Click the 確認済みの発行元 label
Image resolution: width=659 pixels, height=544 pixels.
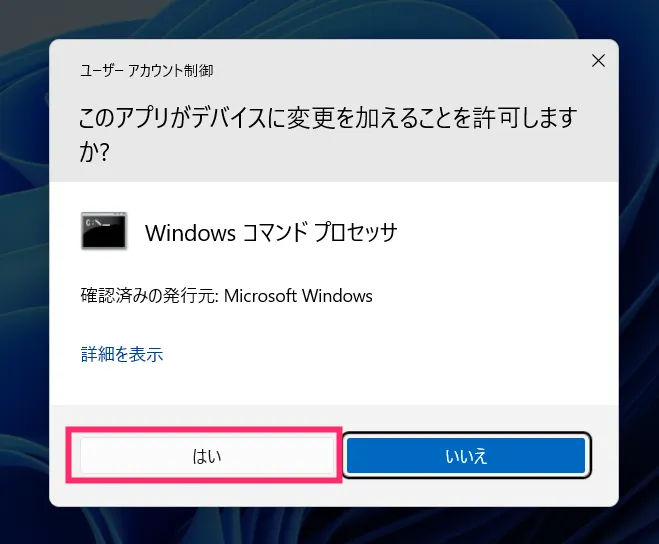click(x=150, y=296)
